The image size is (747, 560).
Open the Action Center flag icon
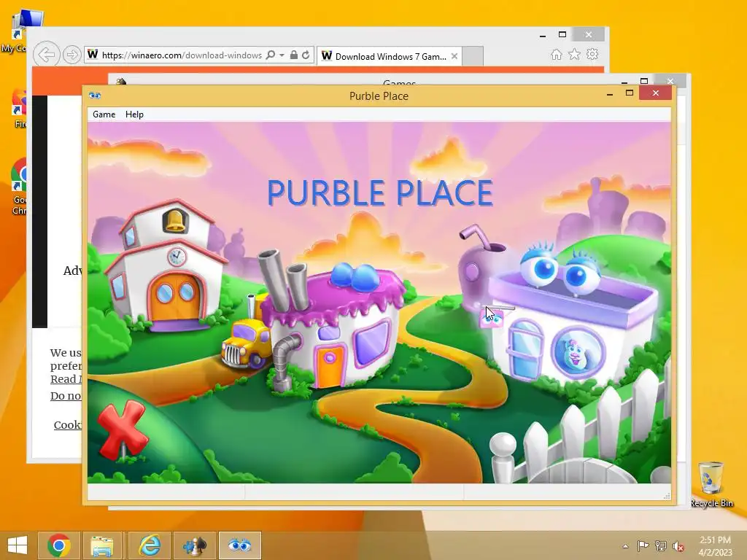coord(643,546)
